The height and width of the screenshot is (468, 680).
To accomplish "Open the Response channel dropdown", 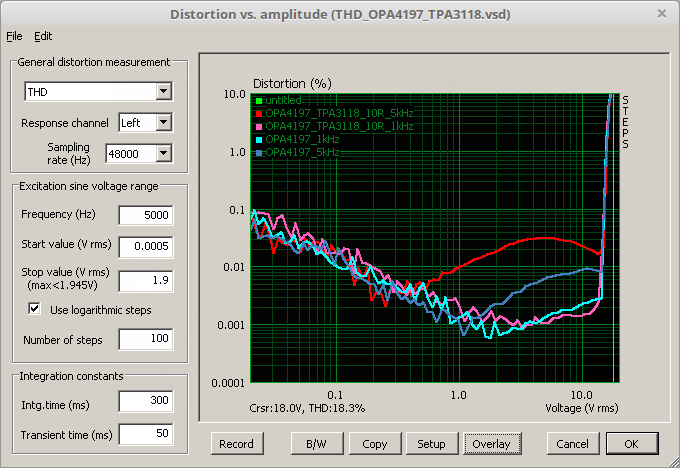I will pyautogui.click(x=164, y=123).
